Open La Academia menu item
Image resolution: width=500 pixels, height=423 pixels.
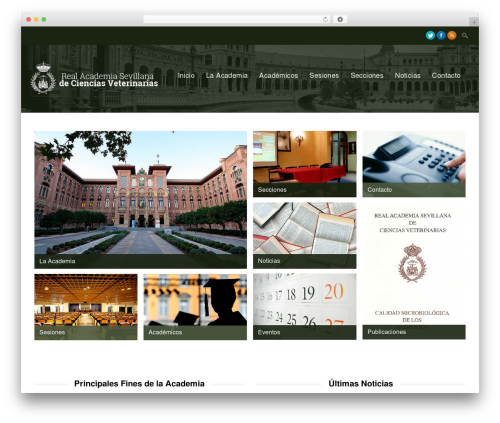click(227, 76)
